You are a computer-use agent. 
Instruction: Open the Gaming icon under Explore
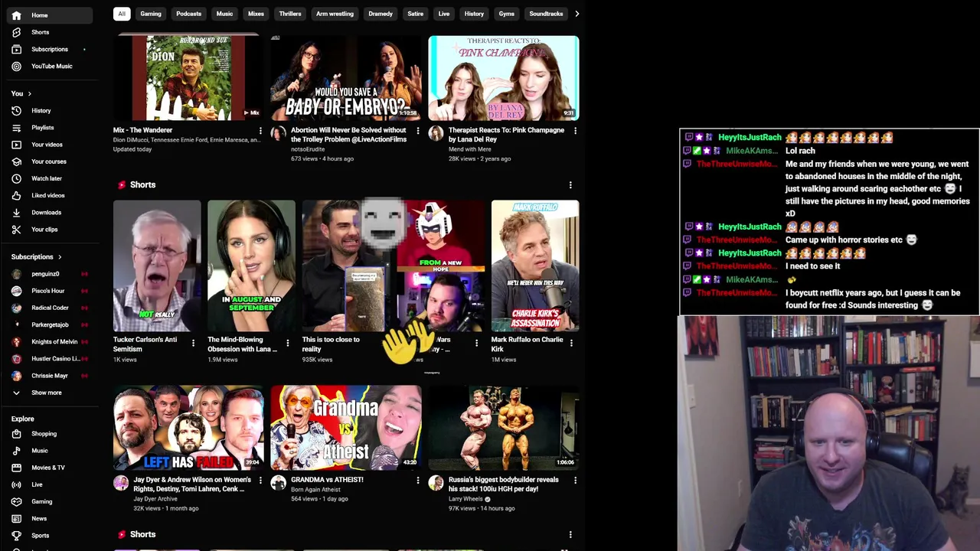pos(16,501)
